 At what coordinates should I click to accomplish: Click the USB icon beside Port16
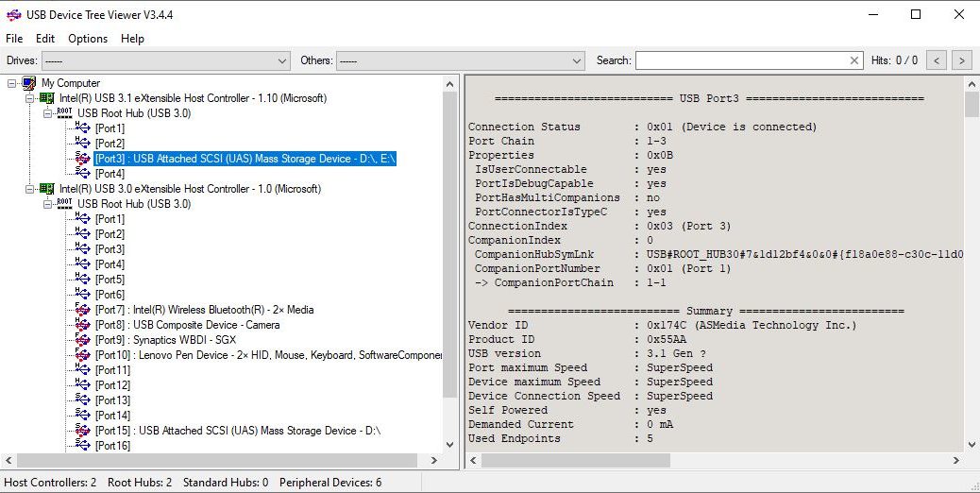(x=82, y=445)
